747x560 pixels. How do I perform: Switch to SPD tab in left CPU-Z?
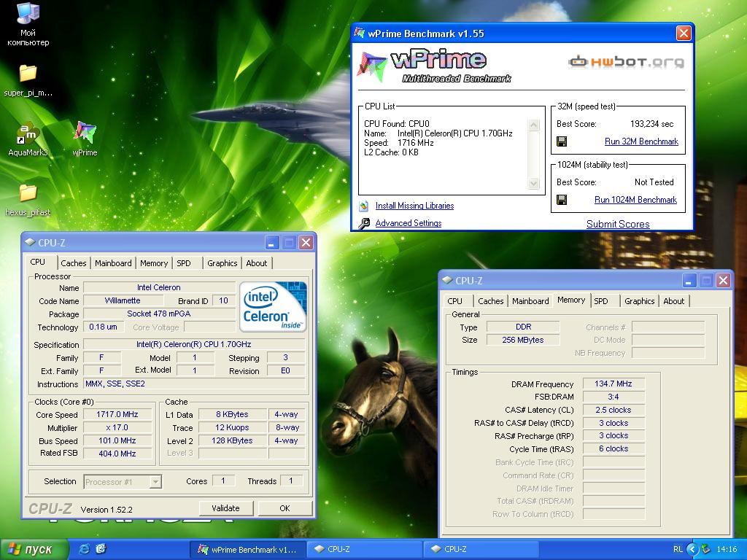coord(183,262)
